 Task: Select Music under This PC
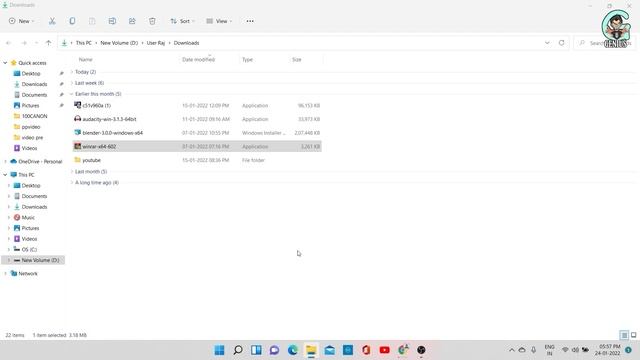(x=28, y=218)
